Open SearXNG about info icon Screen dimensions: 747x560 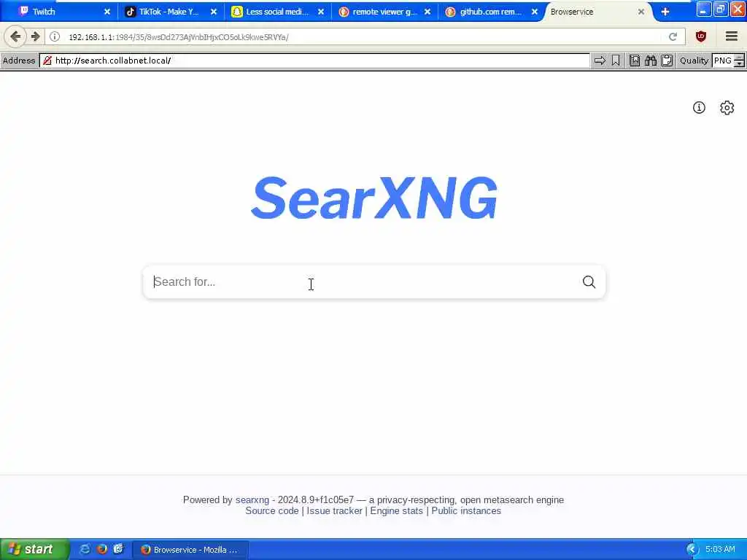pos(699,108)
